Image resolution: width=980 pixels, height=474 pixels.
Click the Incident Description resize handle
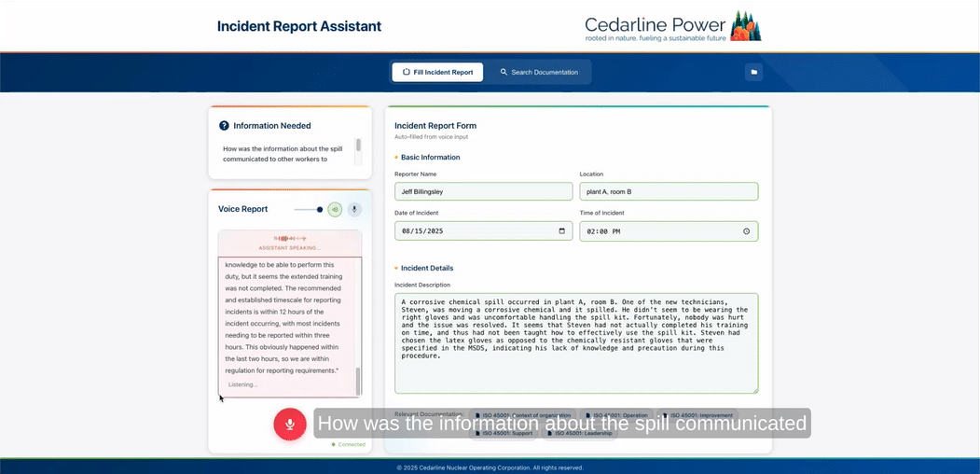coord(754,390)
